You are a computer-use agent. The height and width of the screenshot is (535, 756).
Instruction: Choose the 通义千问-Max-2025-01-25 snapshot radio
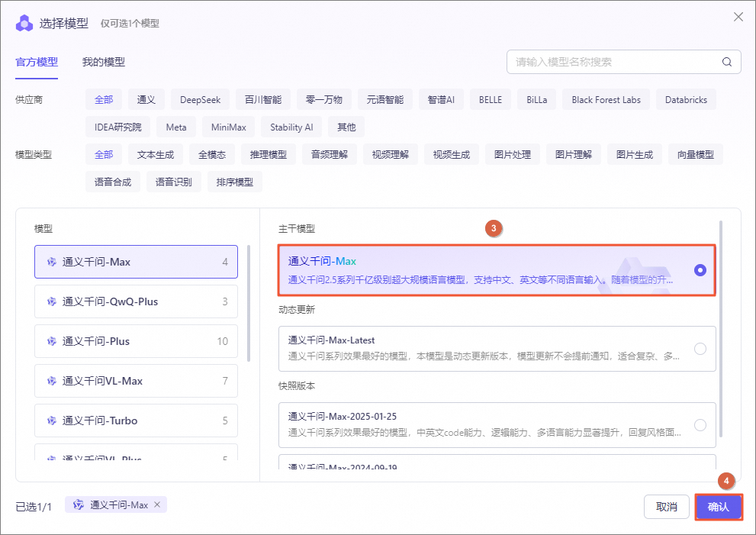click(x=700, y=425)
